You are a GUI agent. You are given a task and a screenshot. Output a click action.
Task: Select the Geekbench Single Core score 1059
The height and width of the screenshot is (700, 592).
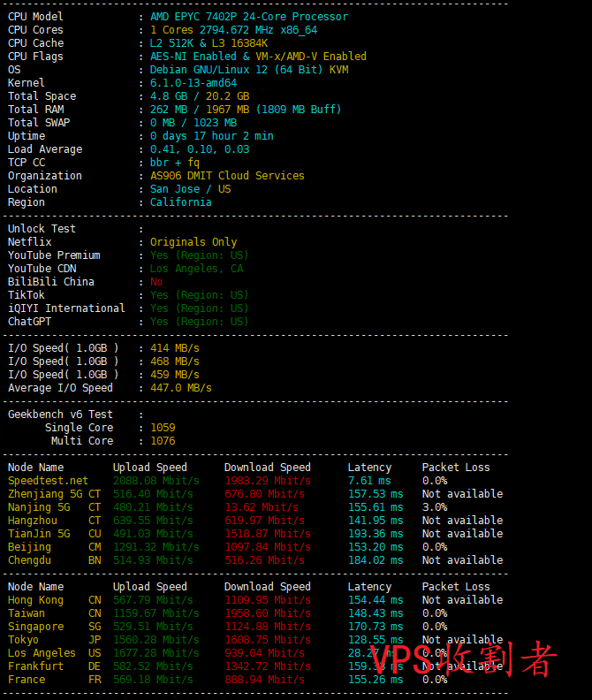pos(163,428)
